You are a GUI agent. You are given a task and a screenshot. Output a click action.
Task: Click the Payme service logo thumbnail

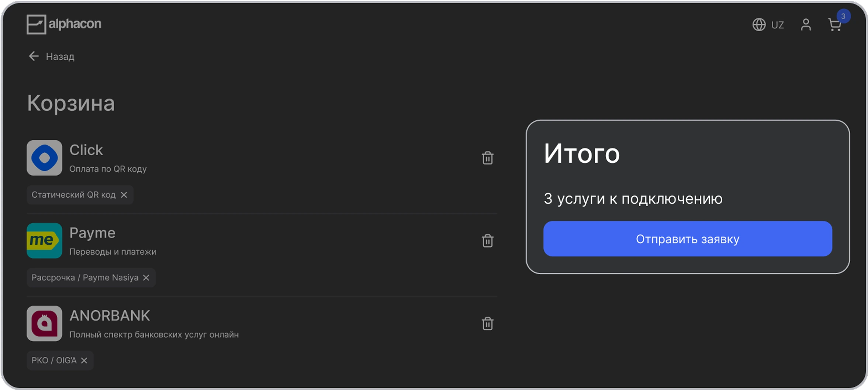[44, 241]
